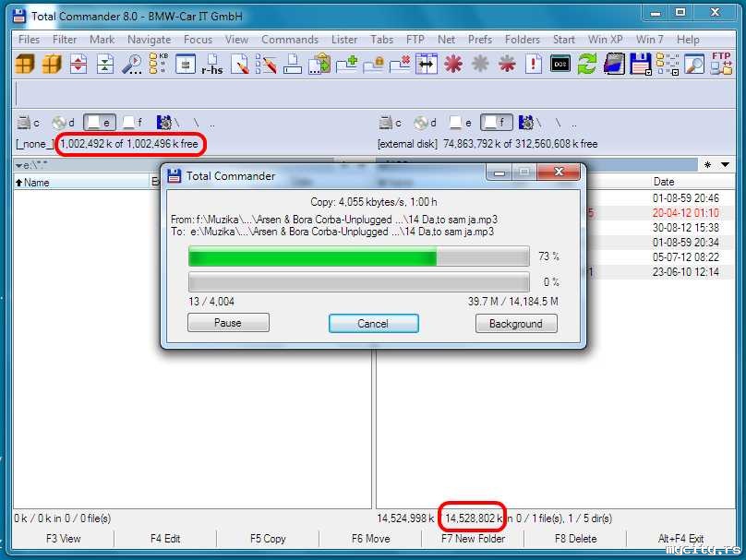Open right panel directory history dropdown arrow
This screenshot has width=746, height=560.
(725, 165)
